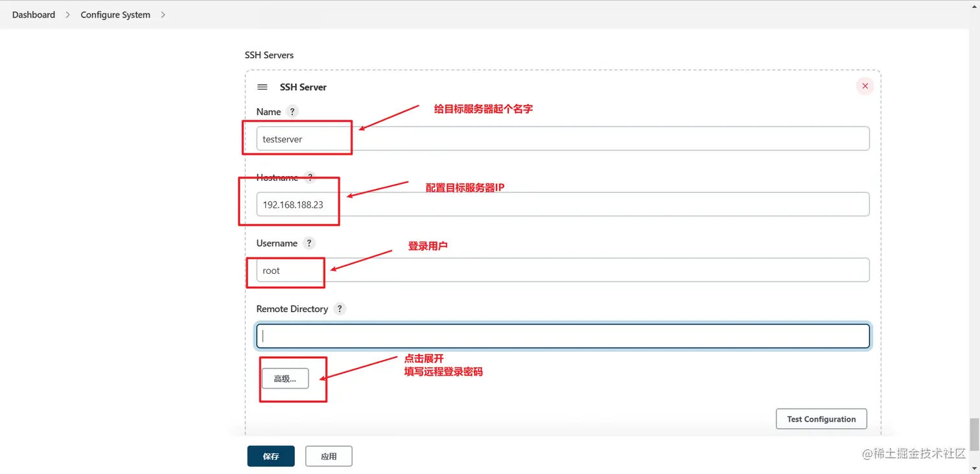980x474 pixels.
Task: Click into the empty Remote Directory field
Action: [x=563, y=336]
